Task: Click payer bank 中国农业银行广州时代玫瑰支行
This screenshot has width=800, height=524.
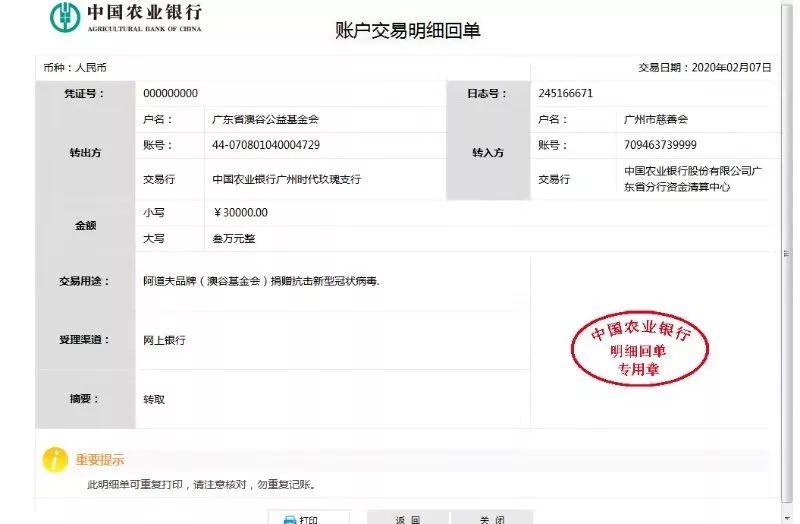Action: [286, 179]
